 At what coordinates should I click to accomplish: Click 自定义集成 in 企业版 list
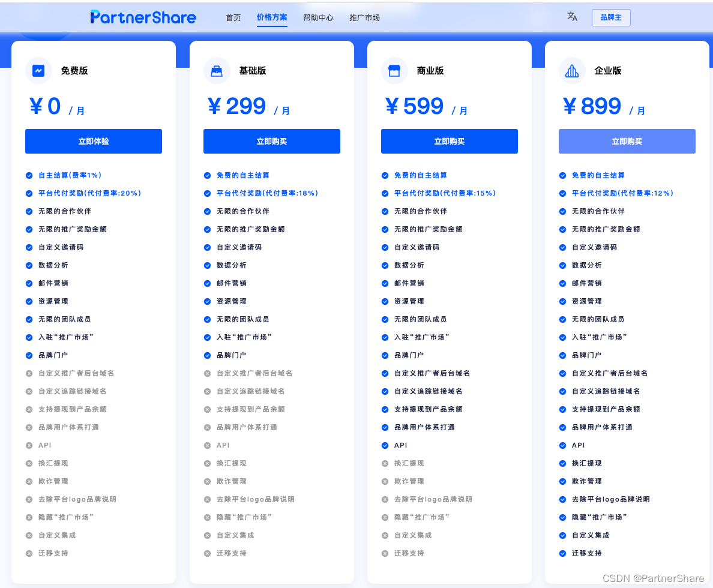coord(591,536)
